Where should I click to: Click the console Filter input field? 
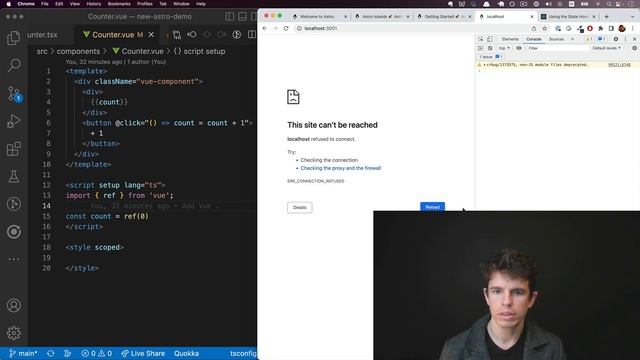(x=557, y=48)
